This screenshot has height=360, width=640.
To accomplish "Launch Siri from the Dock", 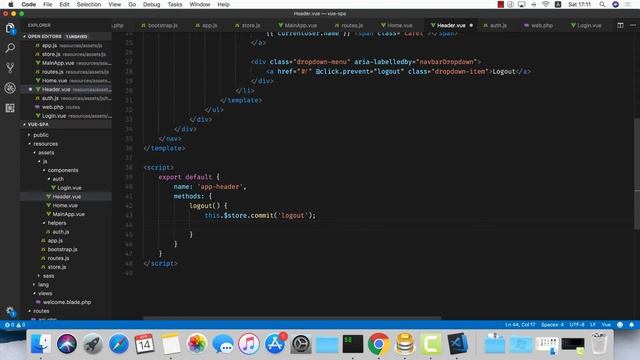I will [x=67, y=344].
